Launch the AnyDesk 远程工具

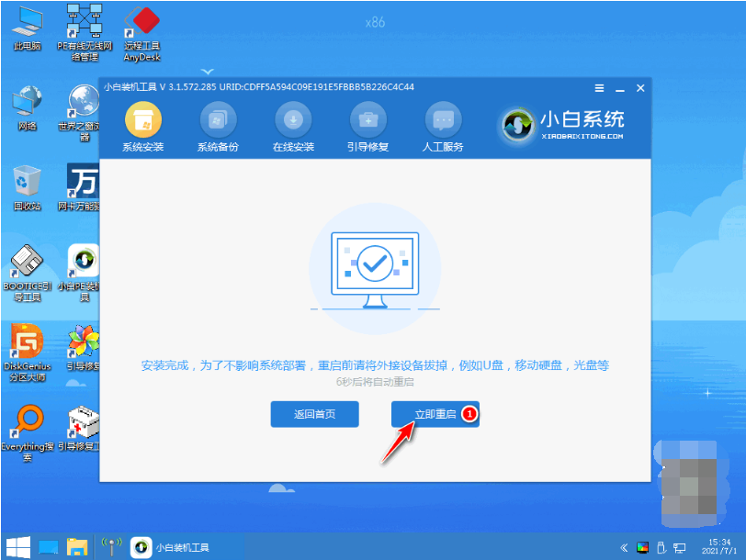click(142, 23)
